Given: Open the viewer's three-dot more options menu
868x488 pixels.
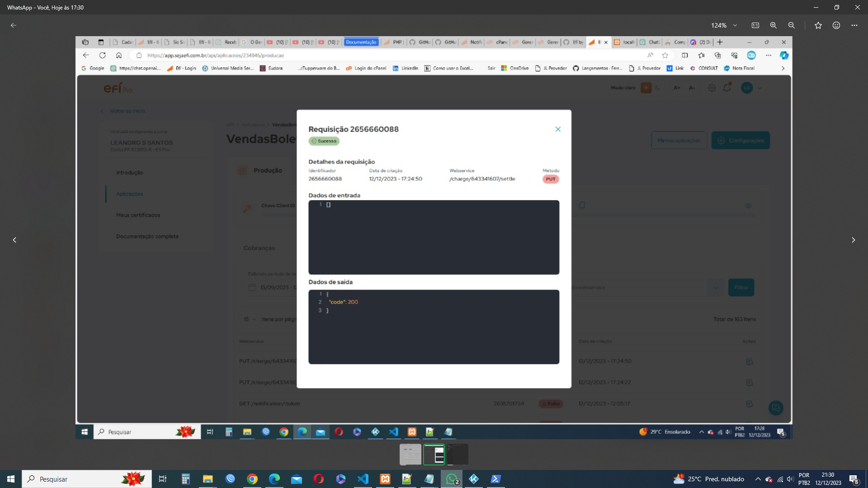Looking at the screenshot, I should 854,25.
